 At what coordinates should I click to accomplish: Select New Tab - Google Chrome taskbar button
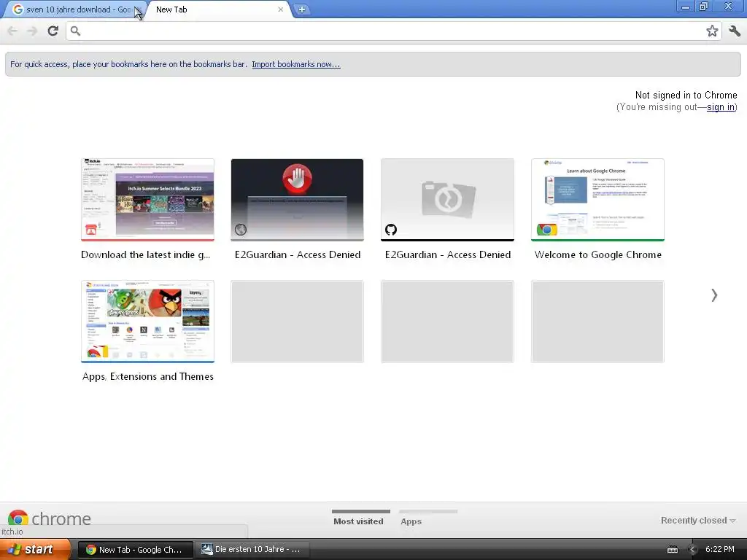click(x=135, y=550)
